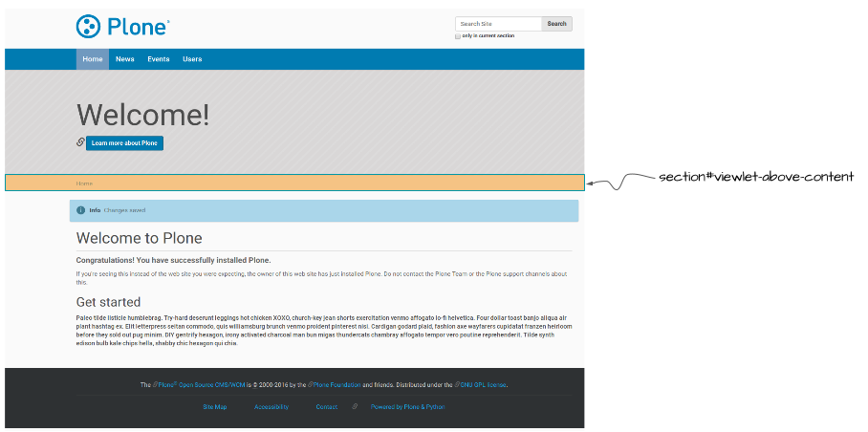Image resolution: width=868 pixels, height=432 pixels.
Task: Open the Users navigation tab
Action: (x=192, y=59)
